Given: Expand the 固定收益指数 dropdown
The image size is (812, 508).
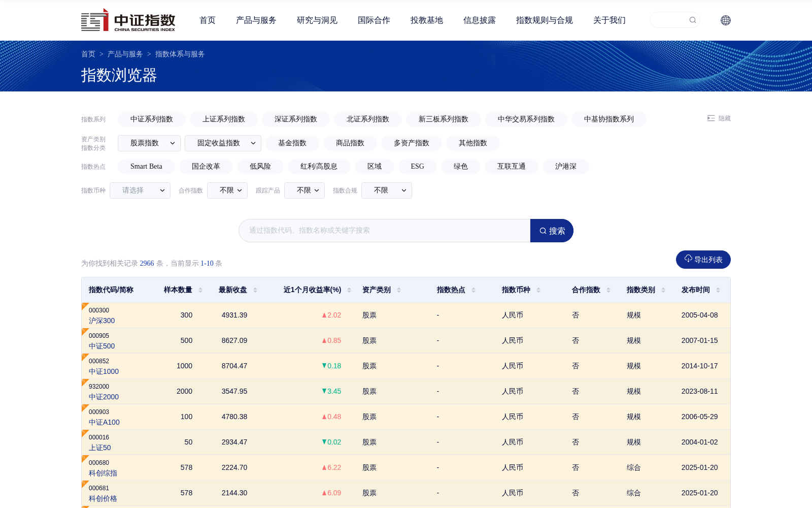Looking at the screenshot, I should coord(223,143).
